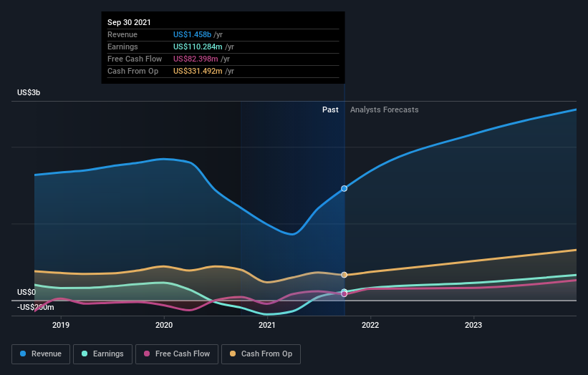588x375 pixels.
Task: Click the Analysts Forecasts label
Action: click(385, 109)
